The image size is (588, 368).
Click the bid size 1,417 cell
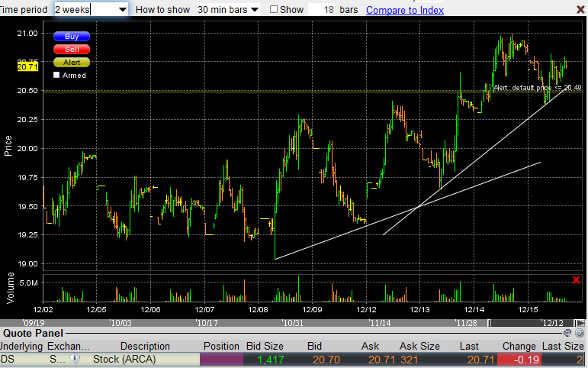point(271,360)
